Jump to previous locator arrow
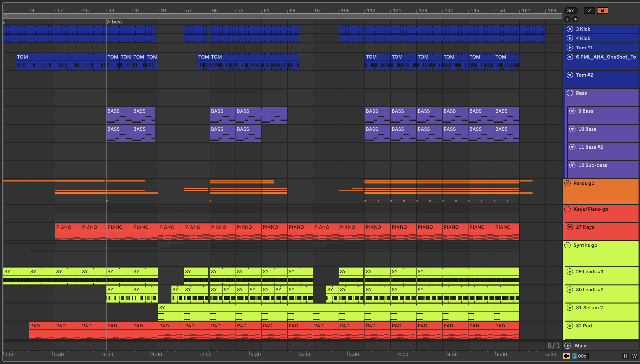This screenshot has width=640, height=364. pyautogui.click(x=567, y=19)
